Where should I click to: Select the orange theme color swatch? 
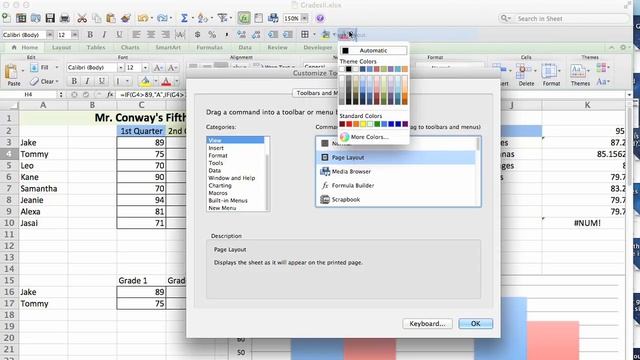coord(404,69)
